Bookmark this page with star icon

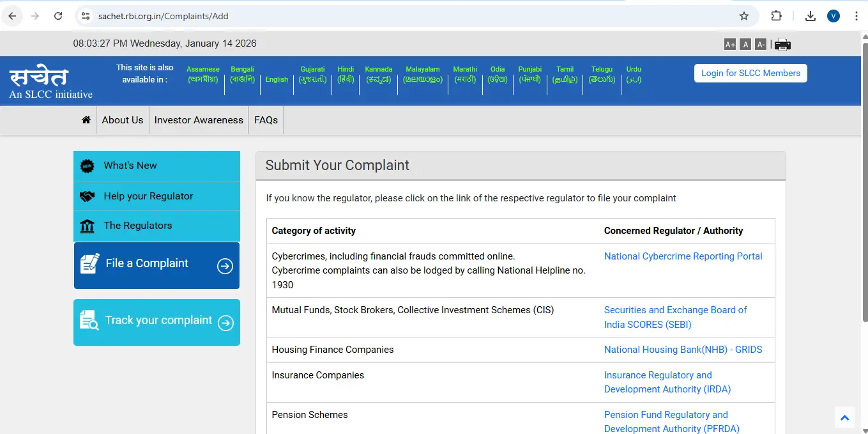(x=744, y=16)
